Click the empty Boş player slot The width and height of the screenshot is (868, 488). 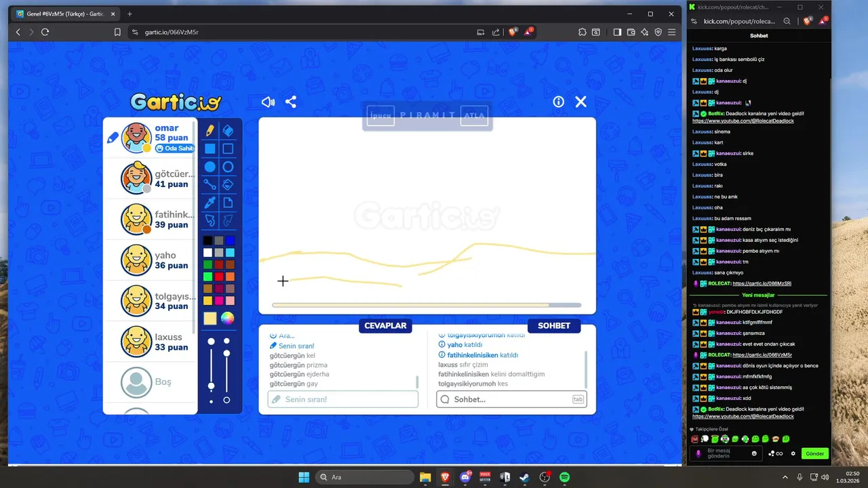pyautogui.click(x=149, y=382)
